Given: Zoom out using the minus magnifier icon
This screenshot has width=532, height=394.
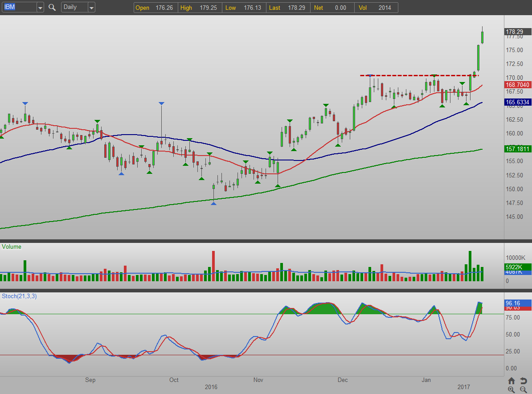Looking at the screenshot, I should click(523, 390).
